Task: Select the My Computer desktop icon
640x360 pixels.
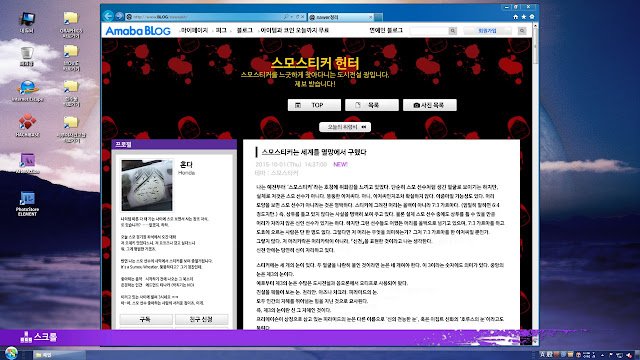Action: point(27,22)
